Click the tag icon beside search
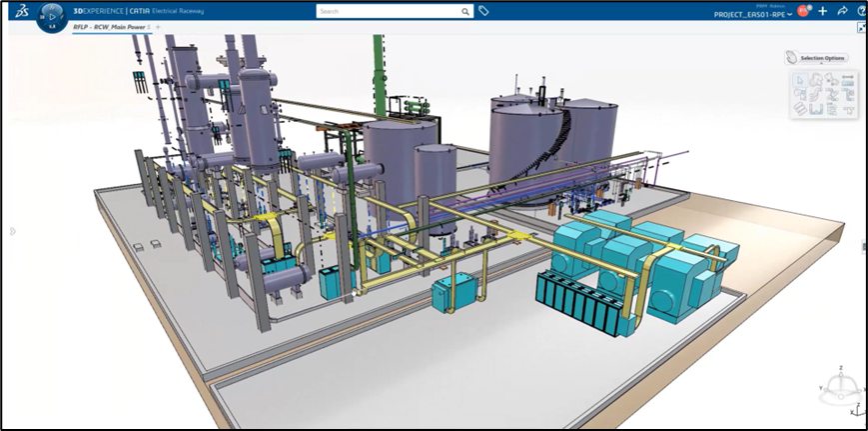The width and height of the screenshot is (868, 431). point(483,11)
